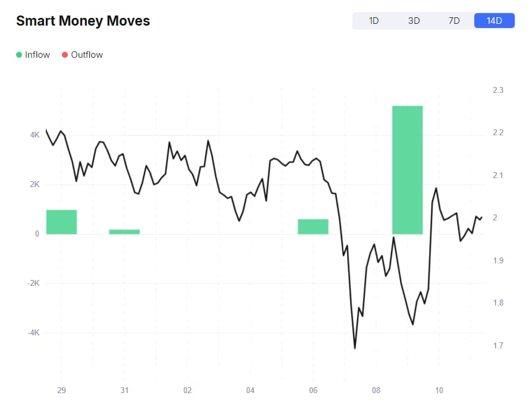Switch to the 3D time range
This screenshot has width=532, height=411.
(x=414, y=21)
